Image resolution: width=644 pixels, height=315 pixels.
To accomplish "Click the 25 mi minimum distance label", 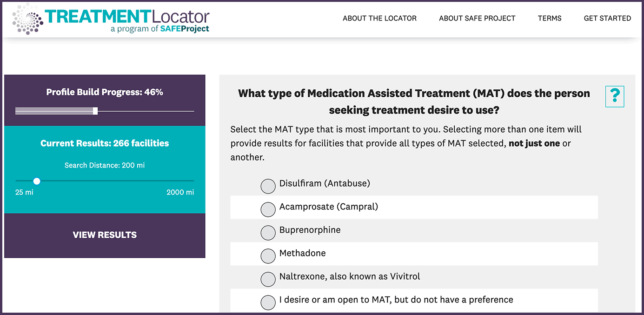I will [24, 193].
